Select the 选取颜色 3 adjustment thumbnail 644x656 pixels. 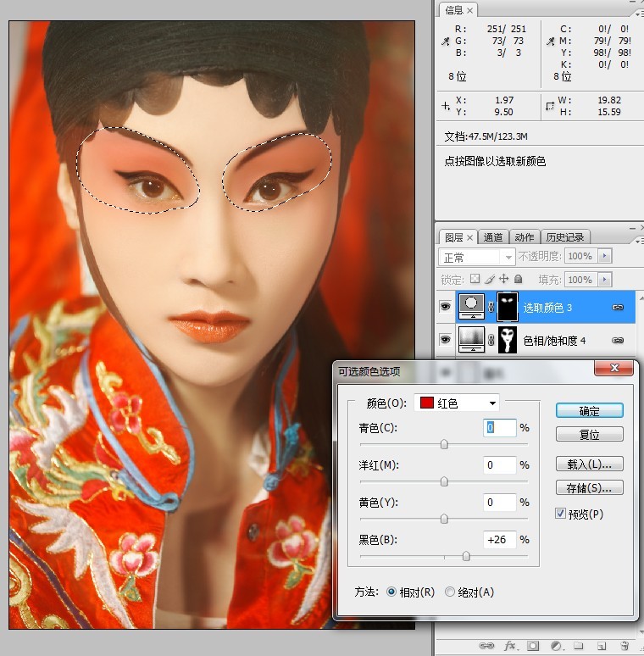pos(472,306)
